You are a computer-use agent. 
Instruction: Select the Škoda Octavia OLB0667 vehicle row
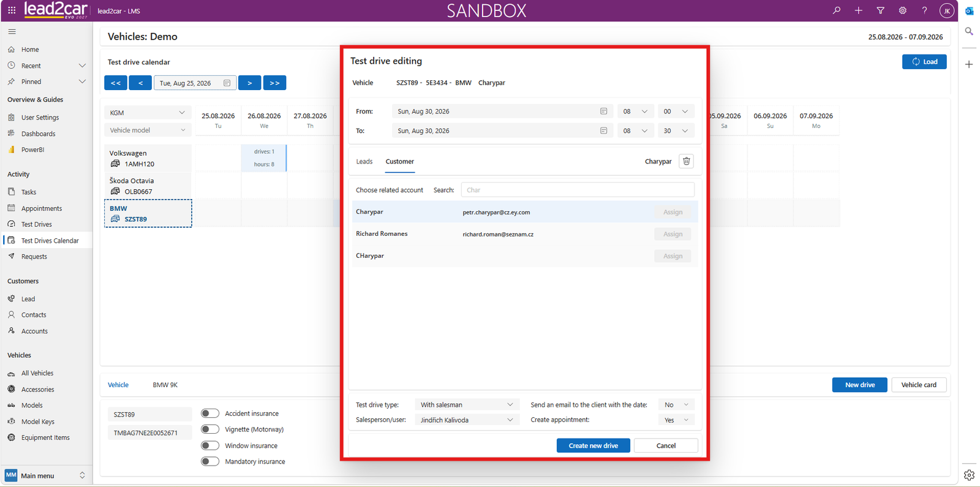tap(148, 186)
